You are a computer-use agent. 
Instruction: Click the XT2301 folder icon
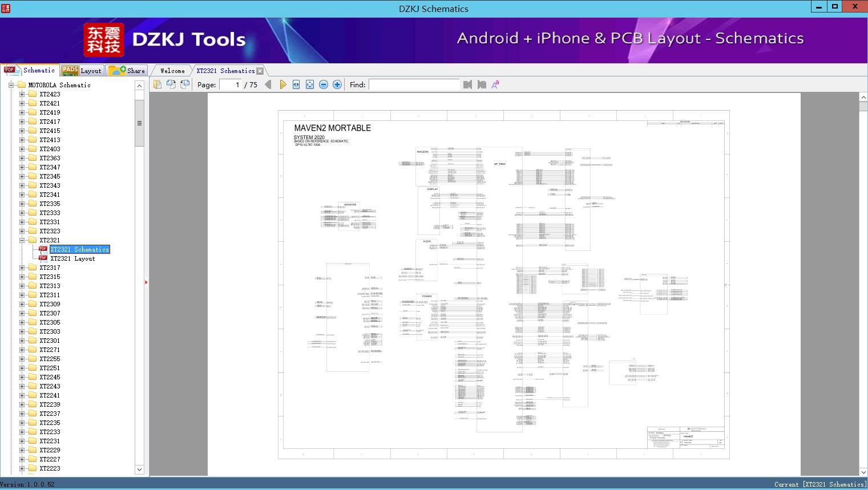33,341
